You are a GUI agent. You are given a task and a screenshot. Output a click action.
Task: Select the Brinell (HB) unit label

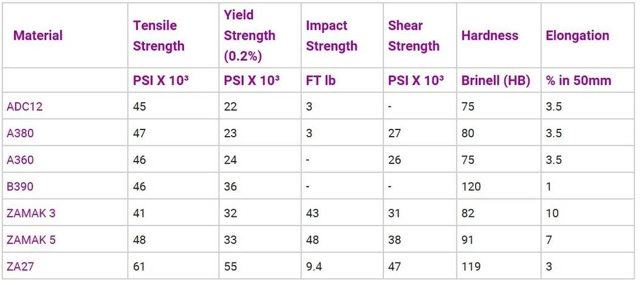[496, 80]
